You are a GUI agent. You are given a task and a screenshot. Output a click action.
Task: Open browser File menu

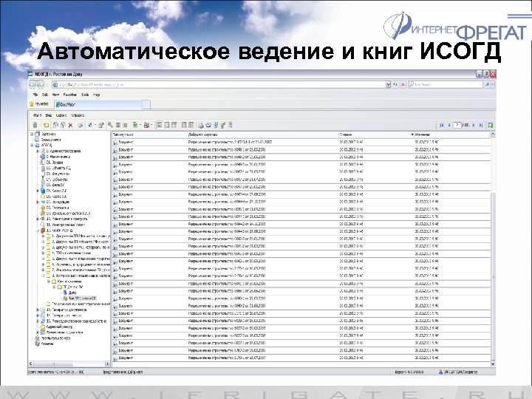point(35,95)
